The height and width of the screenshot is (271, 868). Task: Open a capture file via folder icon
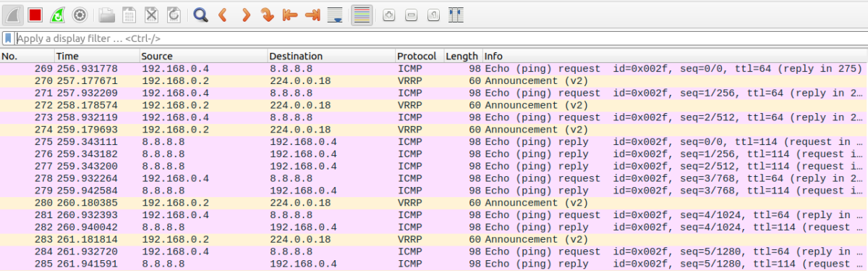click(x=106, y=14)
